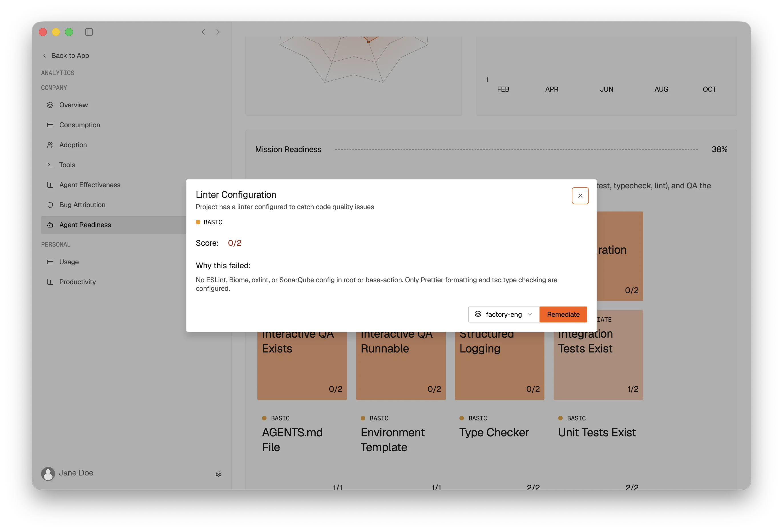
Task: Navigate back with the left chevron arrow
Action: [203, 32]
